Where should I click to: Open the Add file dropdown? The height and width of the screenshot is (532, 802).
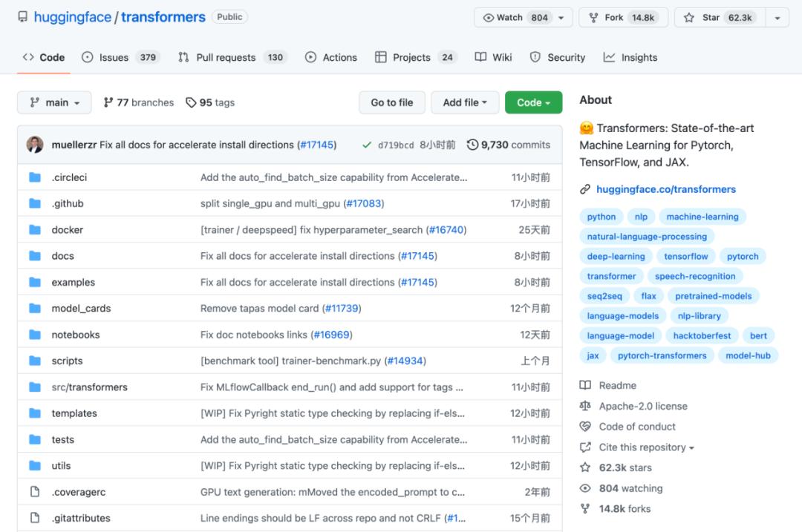(465, 102)
